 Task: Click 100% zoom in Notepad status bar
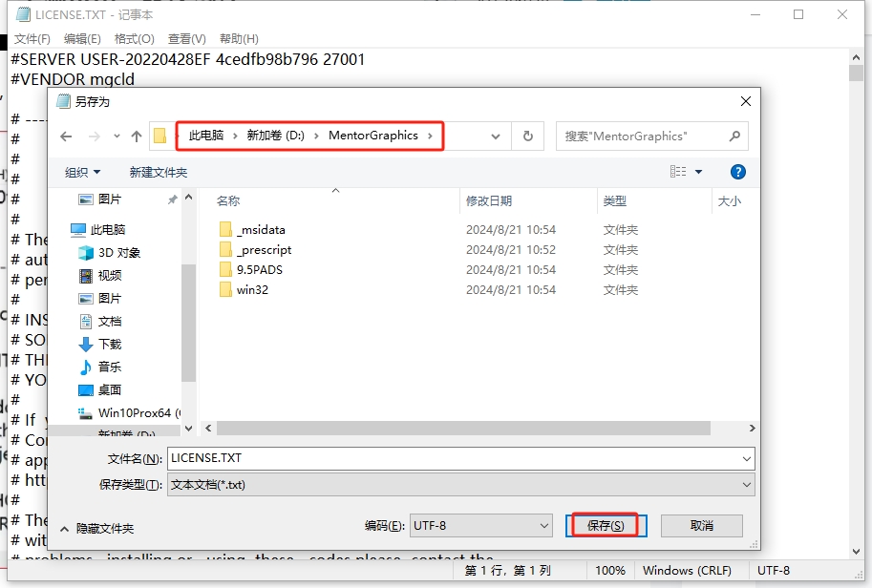[x=610, y=571]
